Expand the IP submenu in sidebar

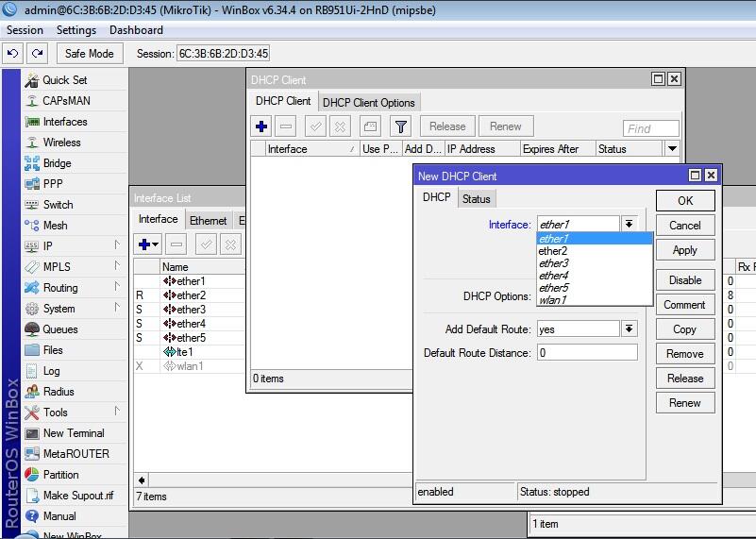pyautogui.click(x=47, y=246)
